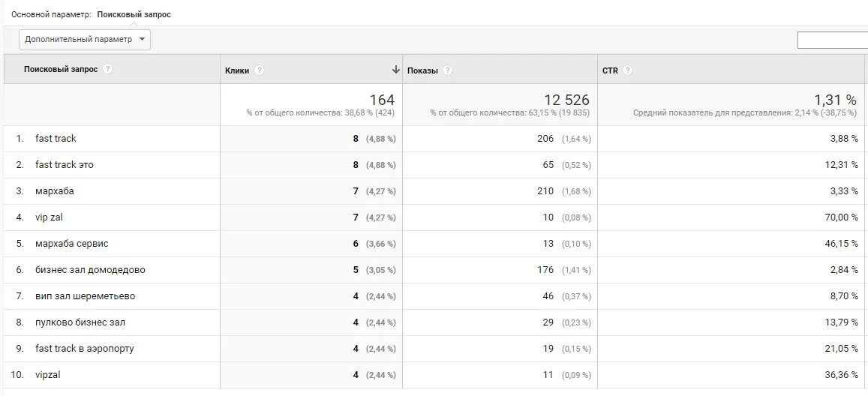Image resolution: width=868 pixels, height=396 pixels.
Task: Click the descending sort arrow in Клики column
Action: [395, 70]
